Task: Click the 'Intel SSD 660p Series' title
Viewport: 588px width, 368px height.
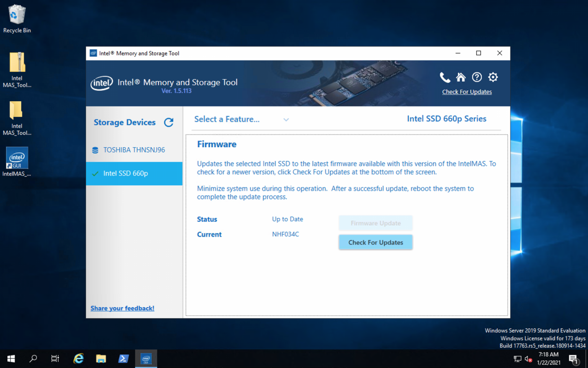Action: 447,119
